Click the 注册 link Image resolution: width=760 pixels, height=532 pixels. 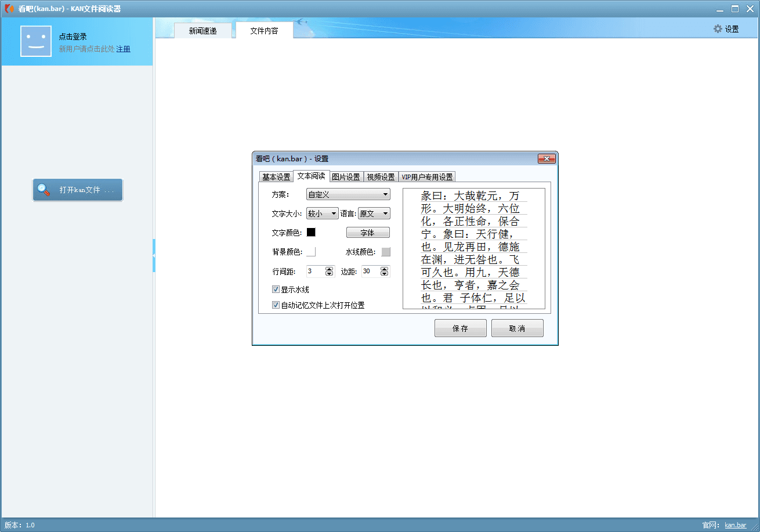(124, 49)
